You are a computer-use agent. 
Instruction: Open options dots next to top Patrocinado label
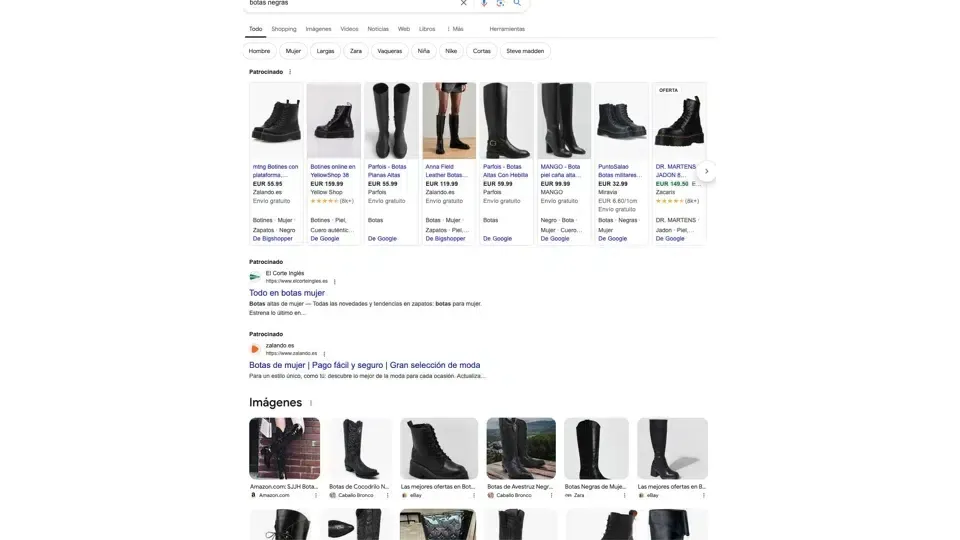[290, 72]
